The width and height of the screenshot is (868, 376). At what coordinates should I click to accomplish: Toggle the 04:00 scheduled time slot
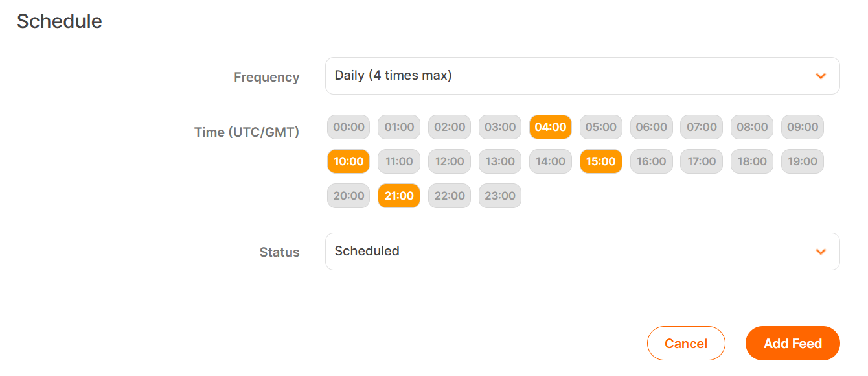550,127
